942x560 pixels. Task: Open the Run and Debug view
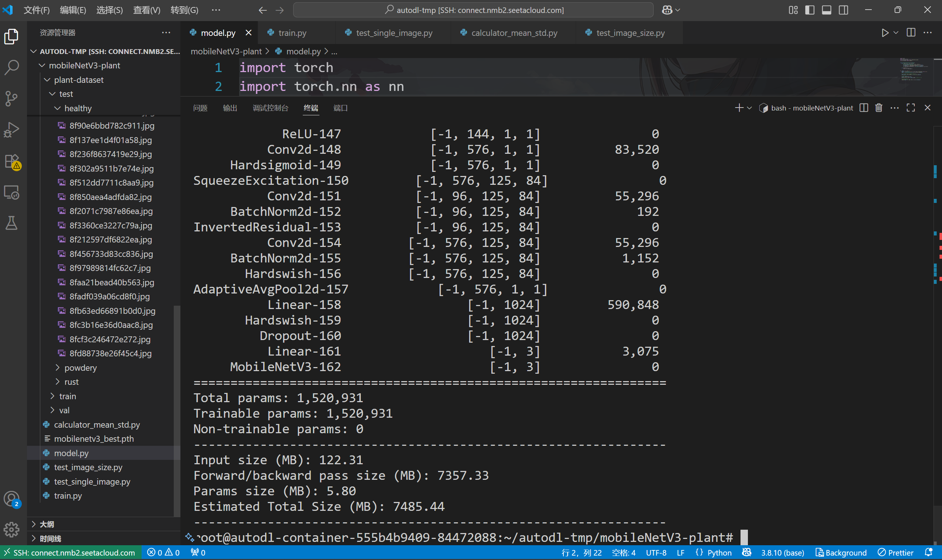11,130
